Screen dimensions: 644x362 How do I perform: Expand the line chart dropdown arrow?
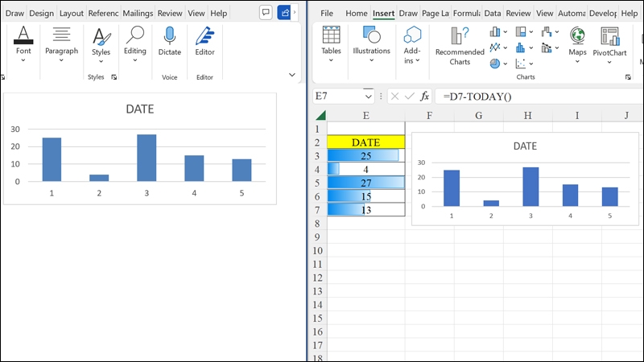click(x=506, y=48)
